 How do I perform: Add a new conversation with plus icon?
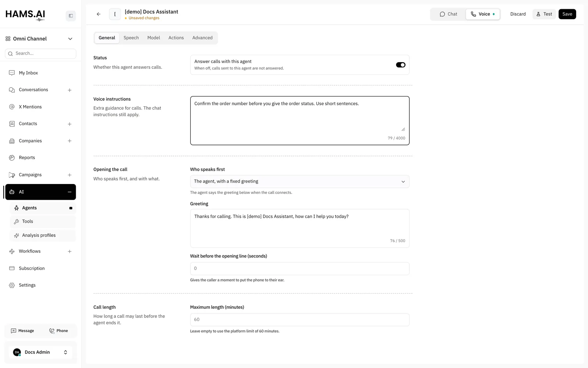69,90
